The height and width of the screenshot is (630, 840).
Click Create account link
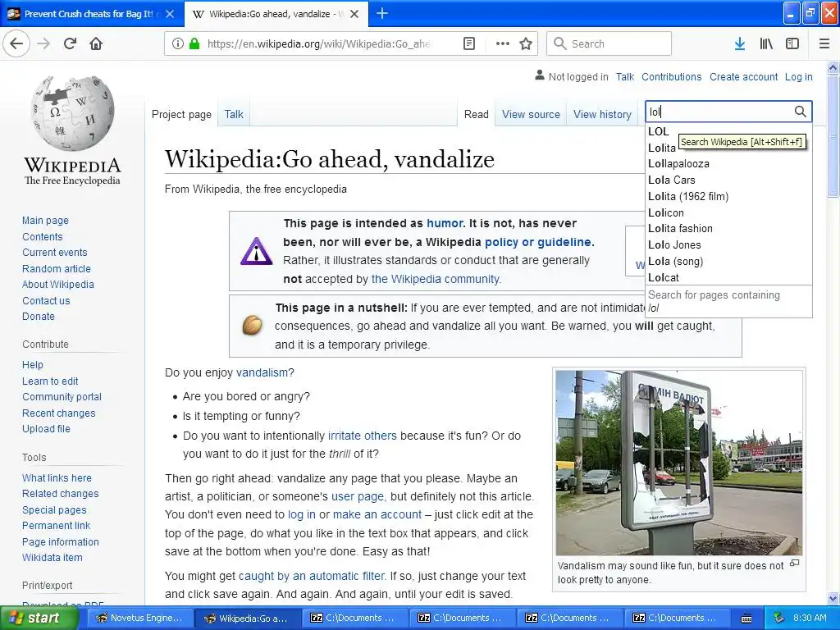pyautogui.click(x=743, y=76)
